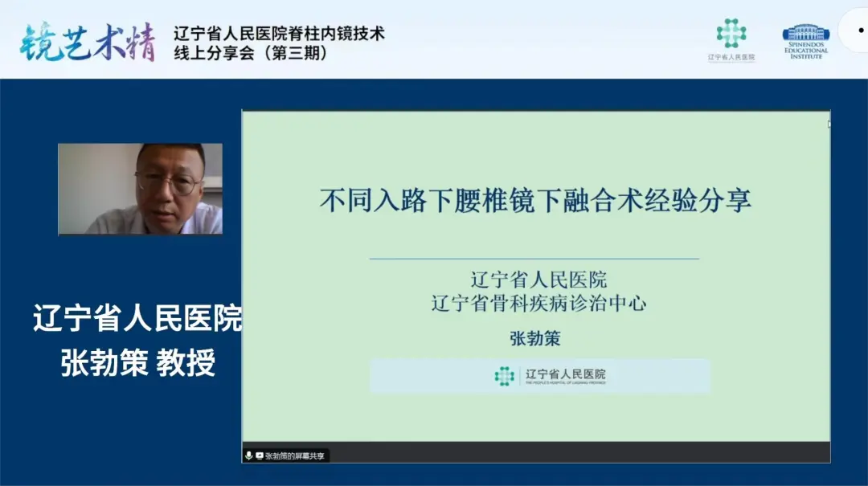The image size is (868, 486).
Task: Click the 张勃策的屏幕共享 label text
Action: [295, 455]
